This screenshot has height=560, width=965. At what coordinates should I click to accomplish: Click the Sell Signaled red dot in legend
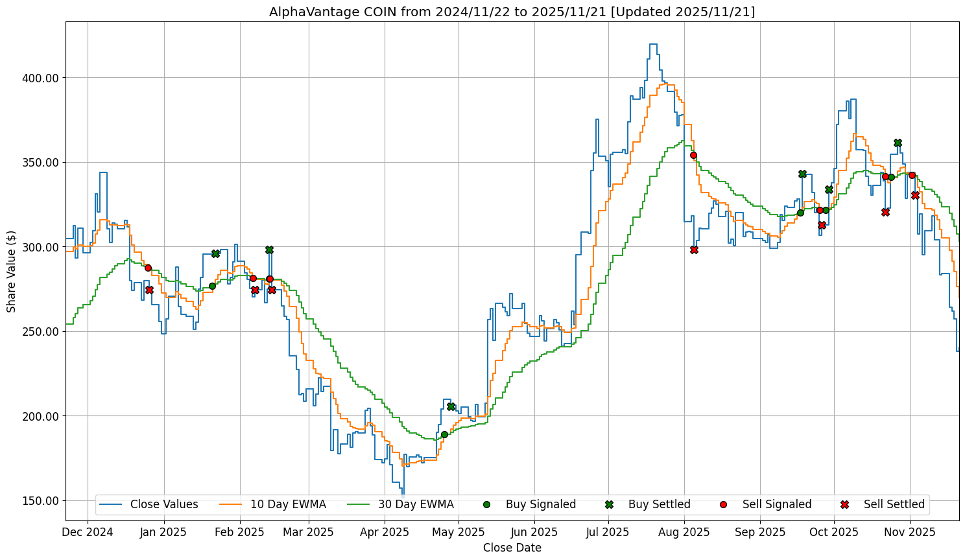tap(723, 504)
